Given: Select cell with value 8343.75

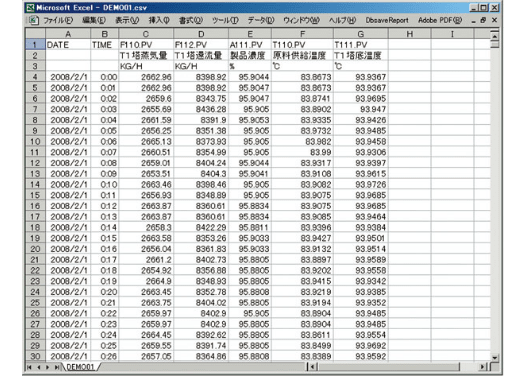Looking at the screenshot, I should (x=201, y=98).
